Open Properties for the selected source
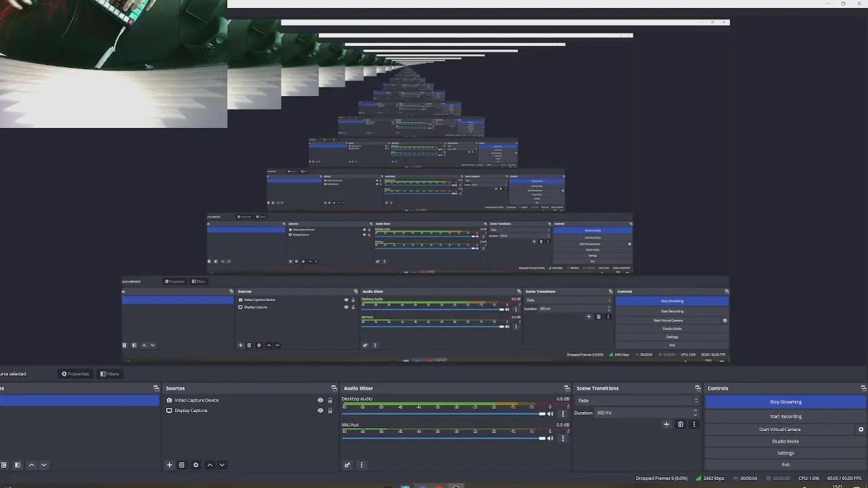Viewport: 868px width, 488px height. (x=75, y=373)
